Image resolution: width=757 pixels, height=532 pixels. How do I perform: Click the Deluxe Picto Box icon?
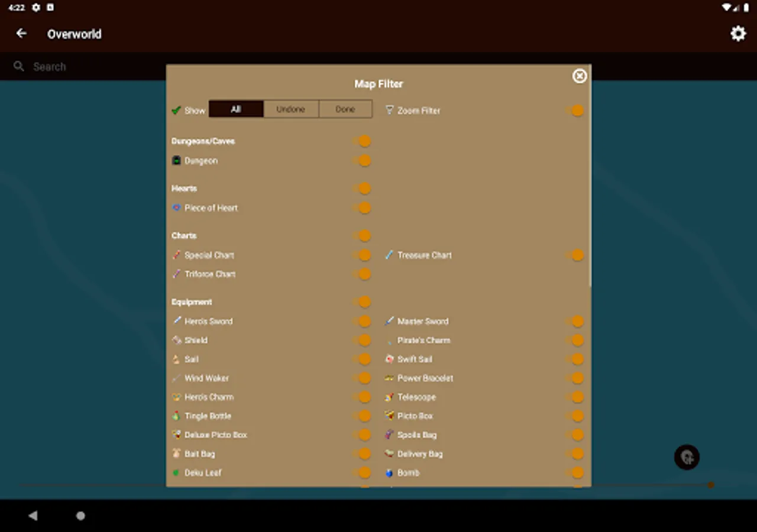[x=176, y=434]
